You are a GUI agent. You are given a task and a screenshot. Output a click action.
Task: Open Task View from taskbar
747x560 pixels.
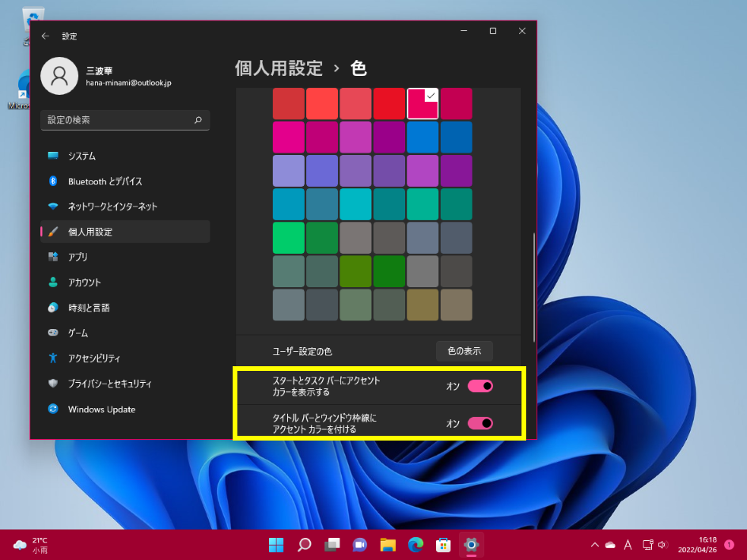(x=332, y=545)
